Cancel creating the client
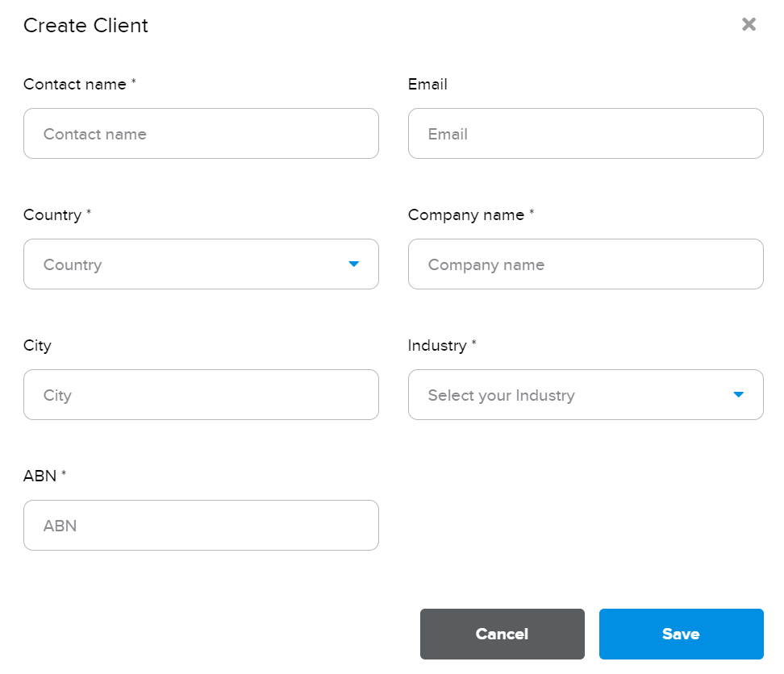Screen dimensions: 784x674 click(502, 634)
